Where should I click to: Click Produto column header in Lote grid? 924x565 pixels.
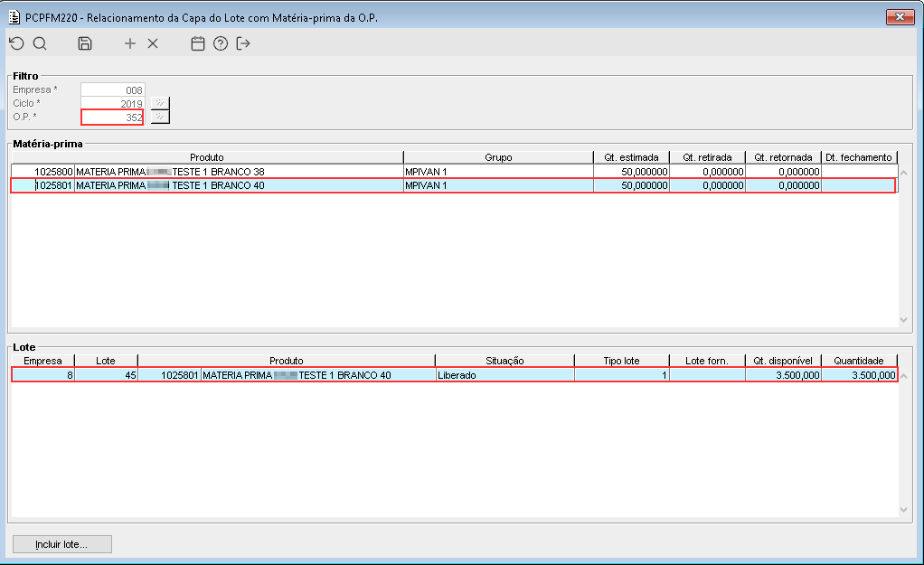(x=287, y=361)
